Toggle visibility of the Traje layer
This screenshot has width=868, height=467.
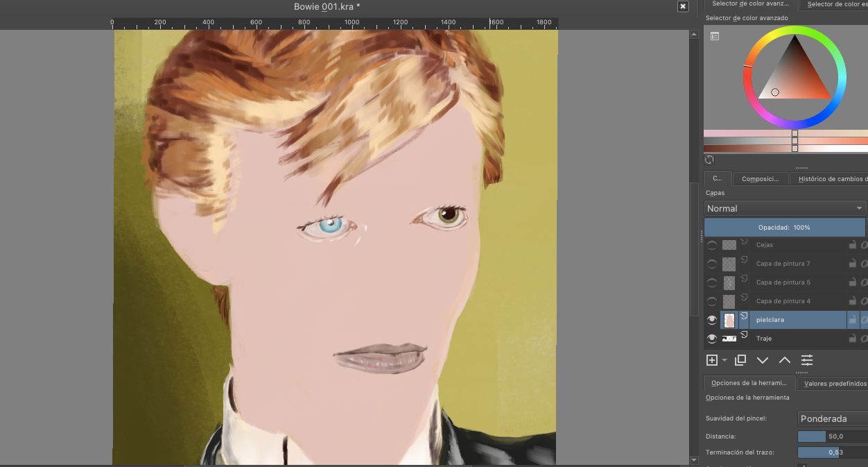pos(711,339)
